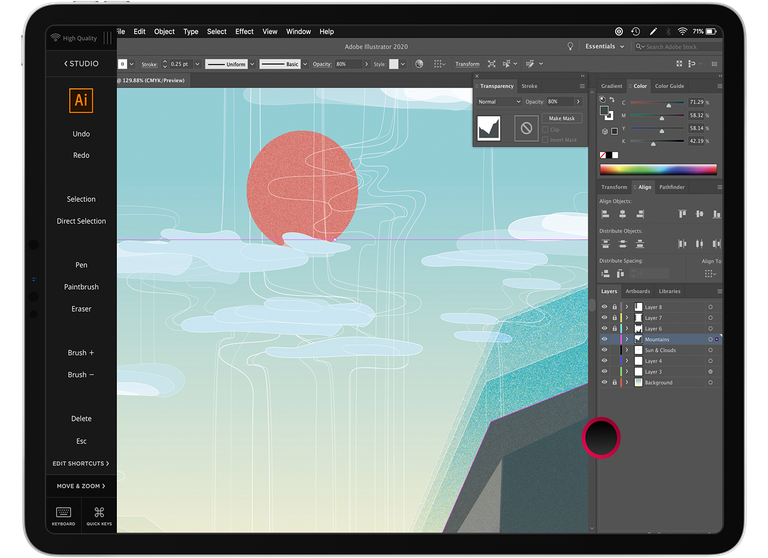Open the Normal blending mode dropdown
This screenshot has height=558, width=768.
click(x=499, y=101)
